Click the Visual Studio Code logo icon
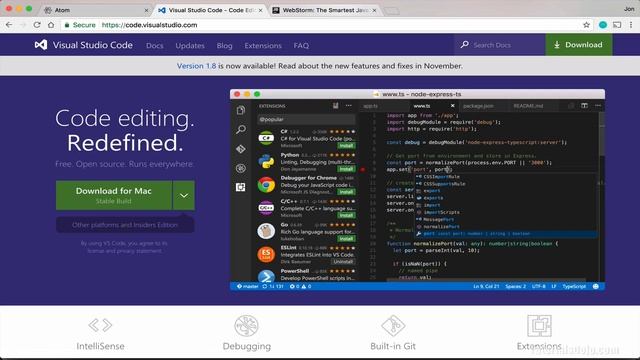This screenshot has height=360, width=640. 41,45
